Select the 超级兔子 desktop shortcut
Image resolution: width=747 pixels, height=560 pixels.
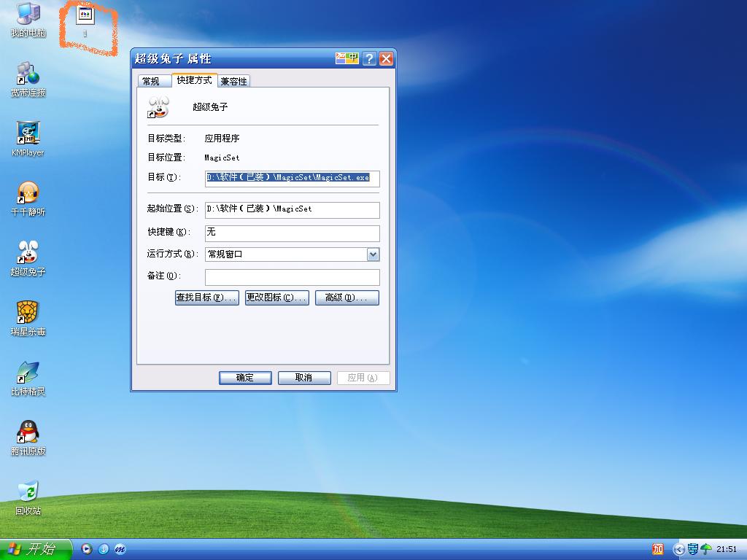coord(28,259)
